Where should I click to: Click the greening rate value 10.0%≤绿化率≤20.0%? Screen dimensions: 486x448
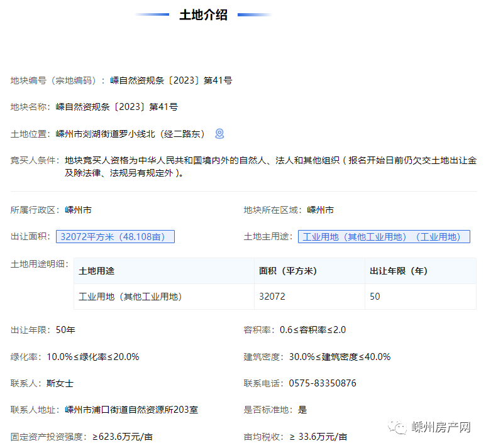click(93, 356)
